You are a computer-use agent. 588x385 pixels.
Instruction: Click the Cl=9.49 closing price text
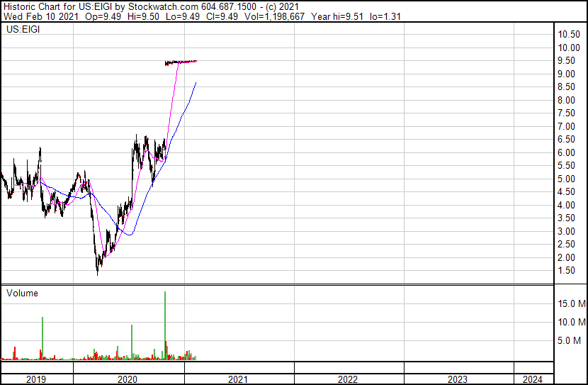click(222, 16)
